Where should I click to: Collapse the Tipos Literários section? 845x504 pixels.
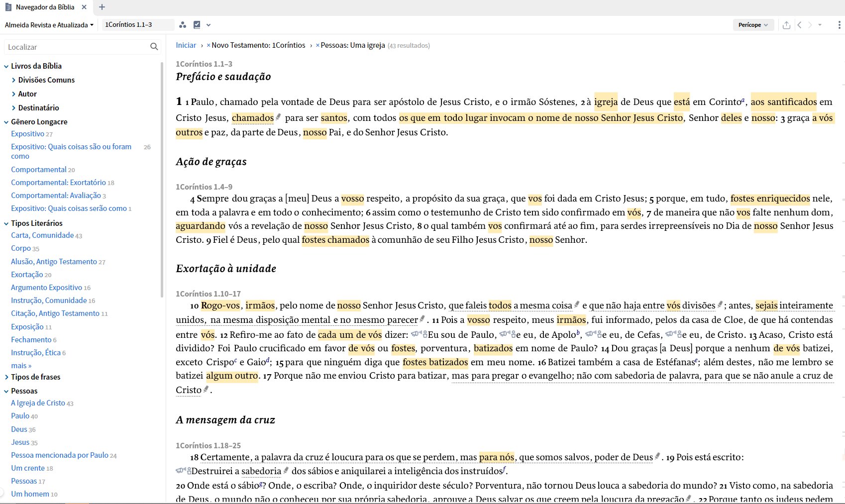click(x=6, y=223)
